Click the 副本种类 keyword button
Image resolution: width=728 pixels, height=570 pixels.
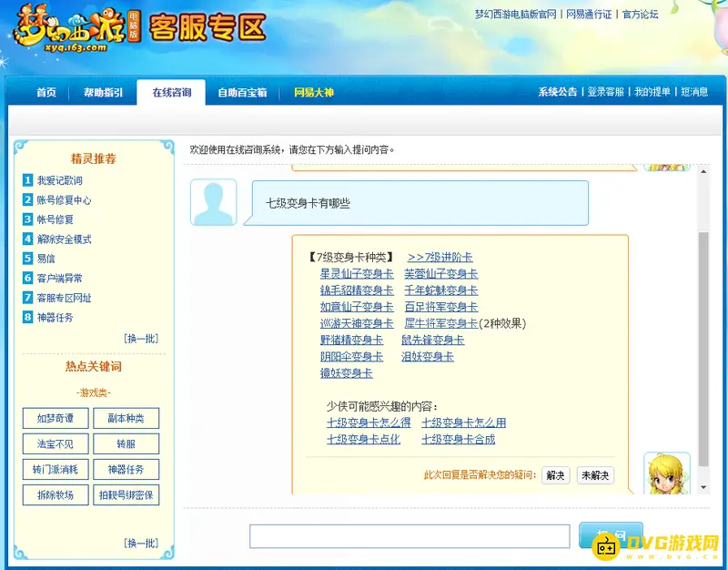pos(126,418)
